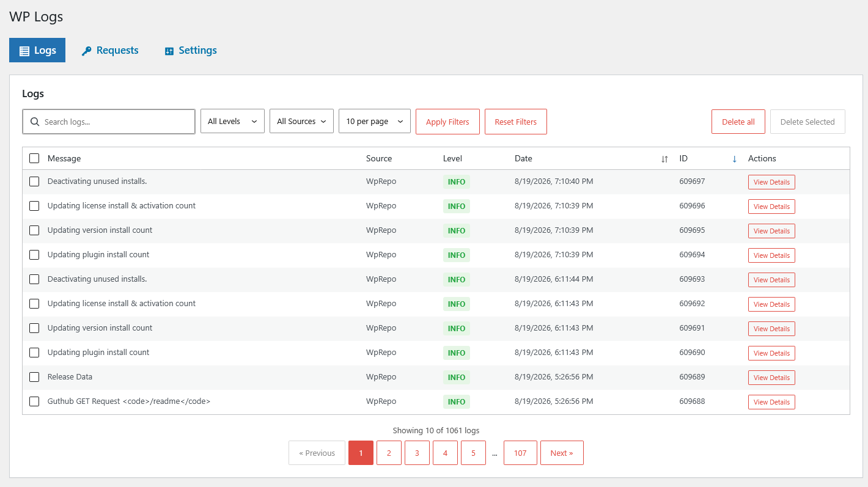The height and width of the screenshot is (487, 868).
Task: Click the list icon on Logs tab
Action: tap(24, 51)
